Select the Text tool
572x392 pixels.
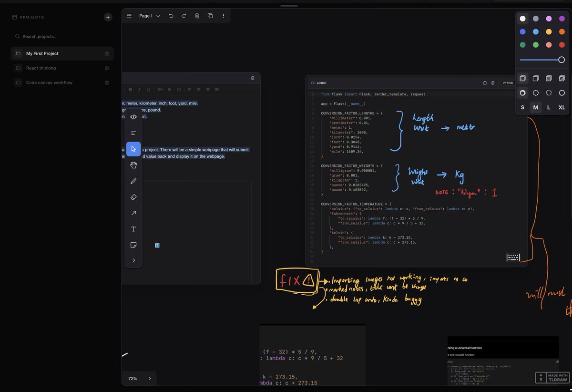click(133, 229)
